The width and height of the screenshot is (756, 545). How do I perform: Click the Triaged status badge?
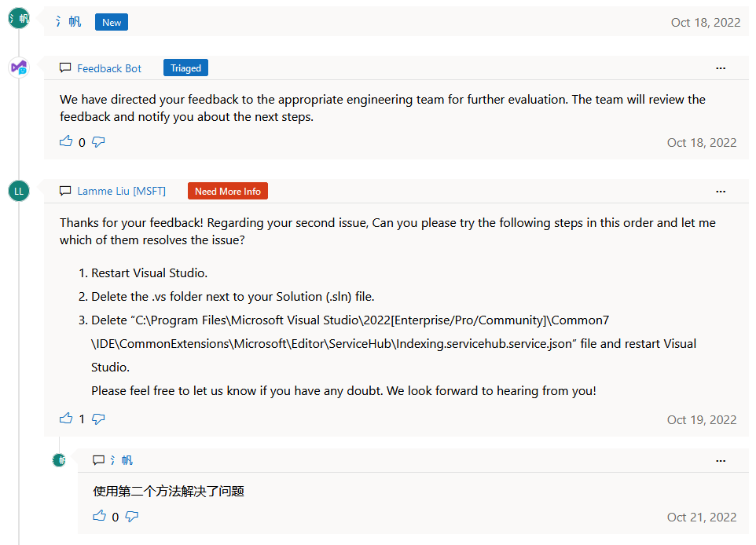[x=185, y=68]
